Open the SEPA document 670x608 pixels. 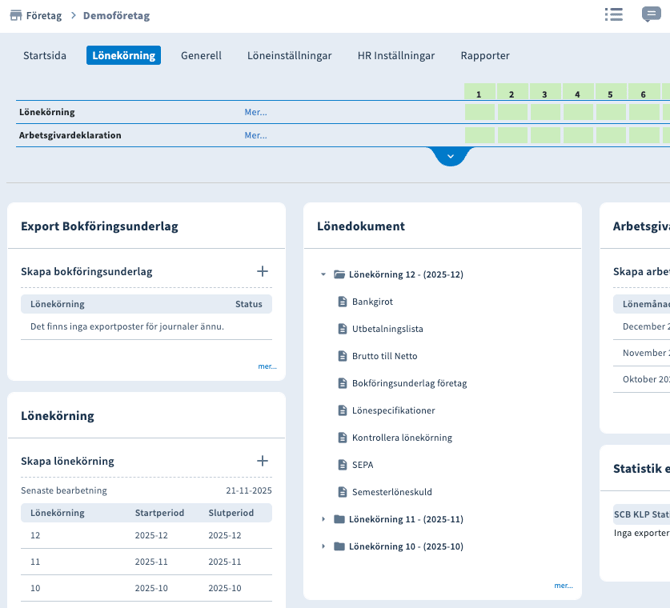tap(364, 464)
